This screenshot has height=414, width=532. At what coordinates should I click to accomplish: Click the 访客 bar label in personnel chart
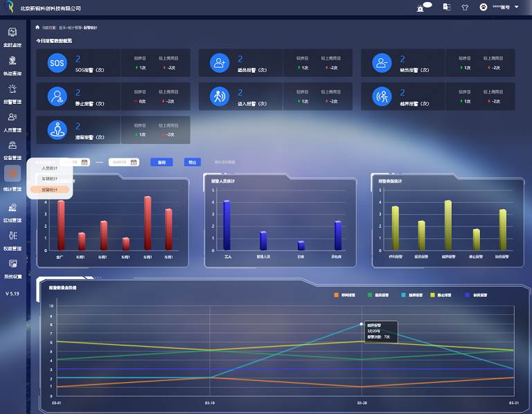click(x=301, y=257)
